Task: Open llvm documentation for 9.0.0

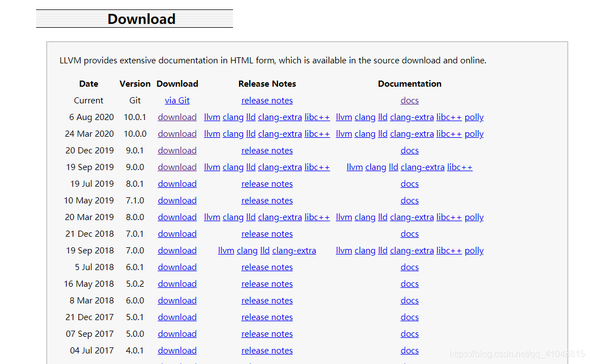Action: click(x=354, y=167)
